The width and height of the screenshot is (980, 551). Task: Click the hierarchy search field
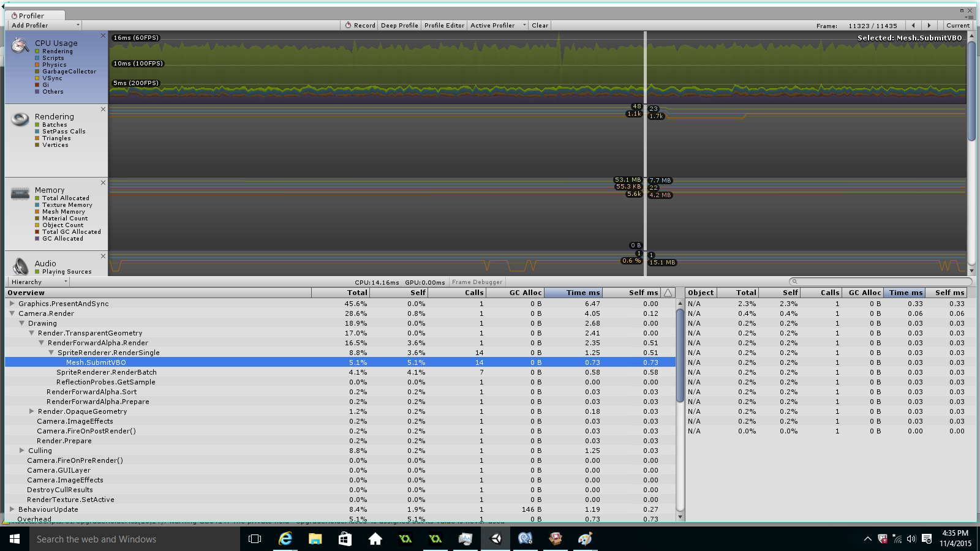pos(881,282)
